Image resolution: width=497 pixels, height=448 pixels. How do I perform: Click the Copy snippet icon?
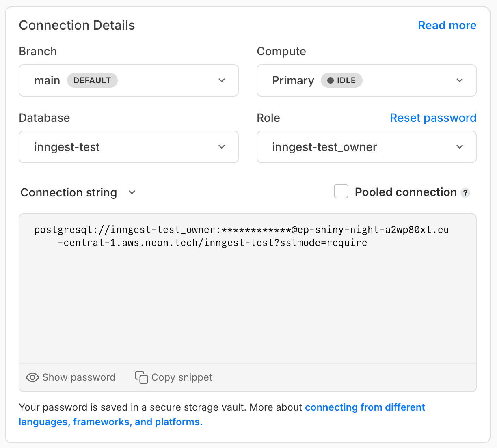(x=141, y=377)
